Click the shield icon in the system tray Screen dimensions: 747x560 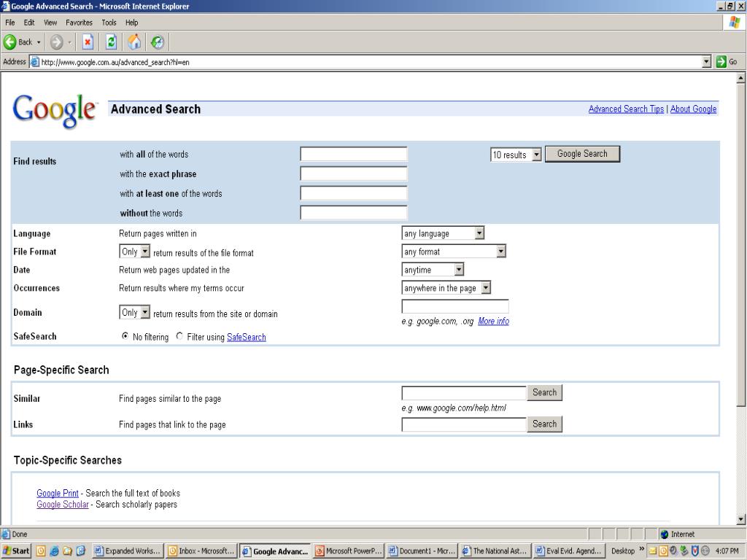(694, 551)
